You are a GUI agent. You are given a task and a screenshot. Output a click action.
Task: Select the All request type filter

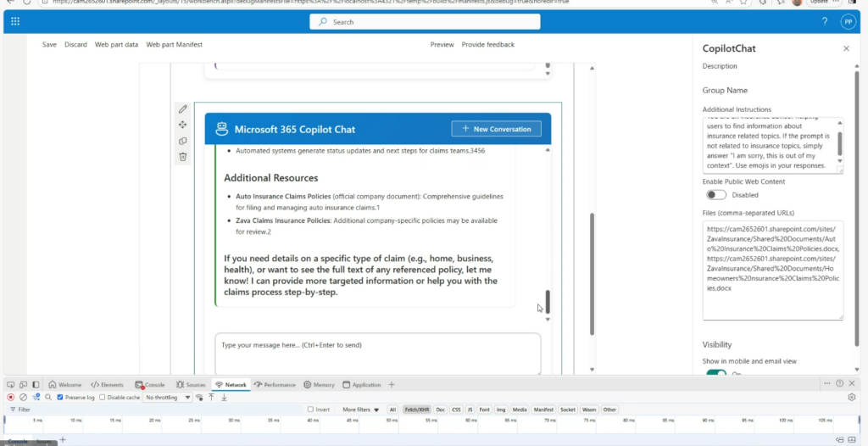click(x=392, y=410)
